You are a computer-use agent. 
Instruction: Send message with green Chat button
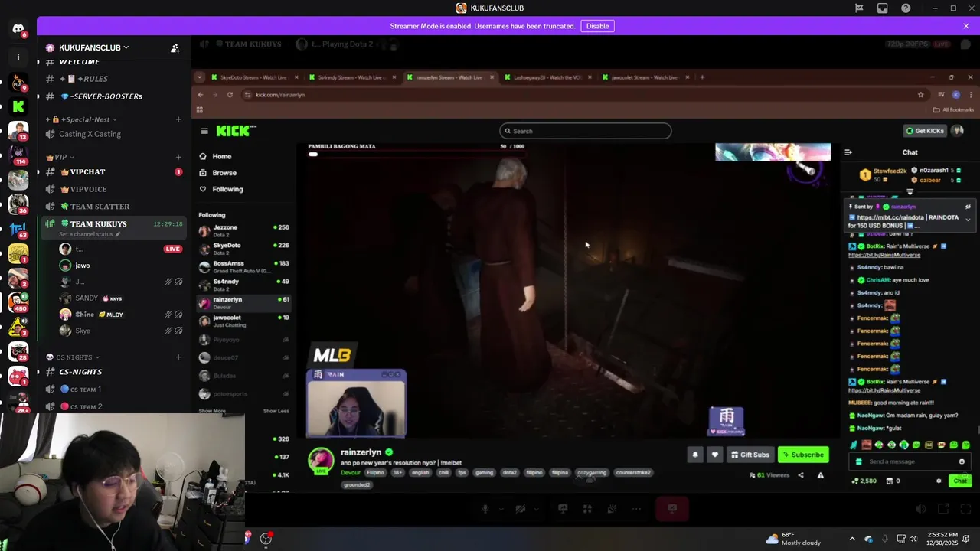pyautogui.click(x=960, y=481)
